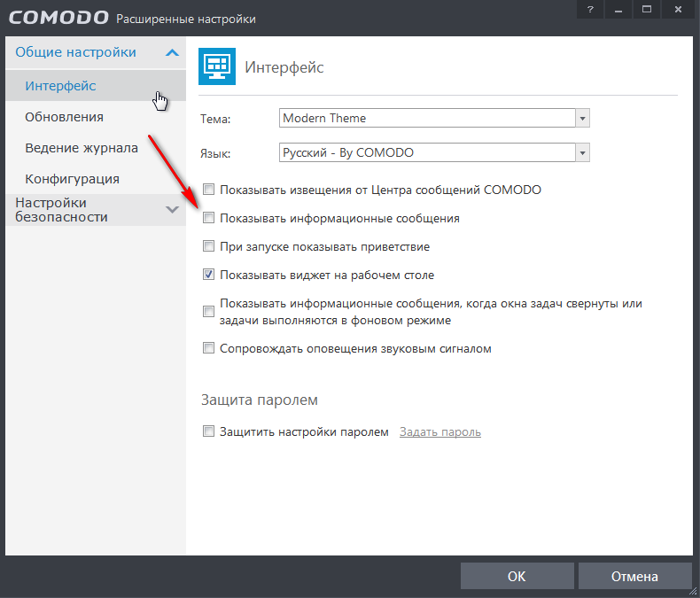
Task: Click the Интерфейс monitor icon in header
Action: 215,66
